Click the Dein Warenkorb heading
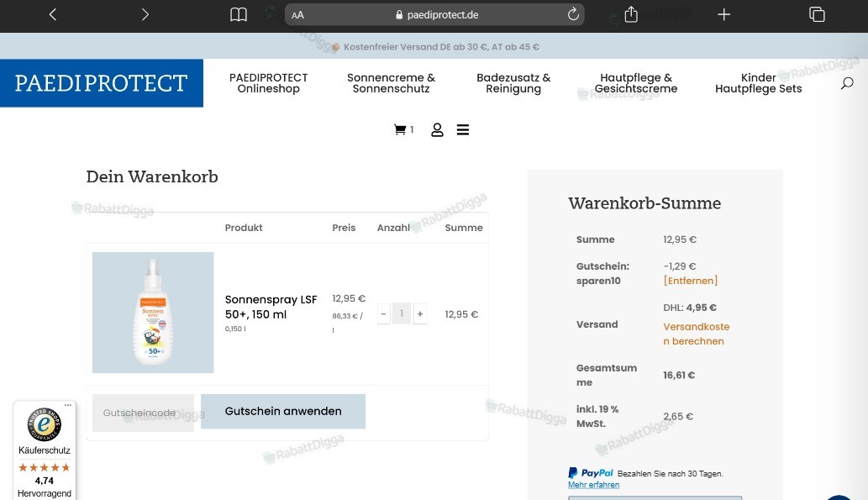868x500 pixels. point(152,176)
